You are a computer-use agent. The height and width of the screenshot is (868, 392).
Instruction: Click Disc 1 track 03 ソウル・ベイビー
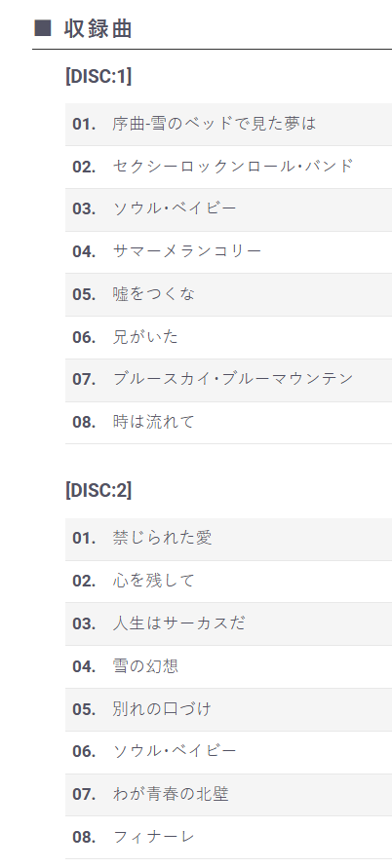click(228, 209)
